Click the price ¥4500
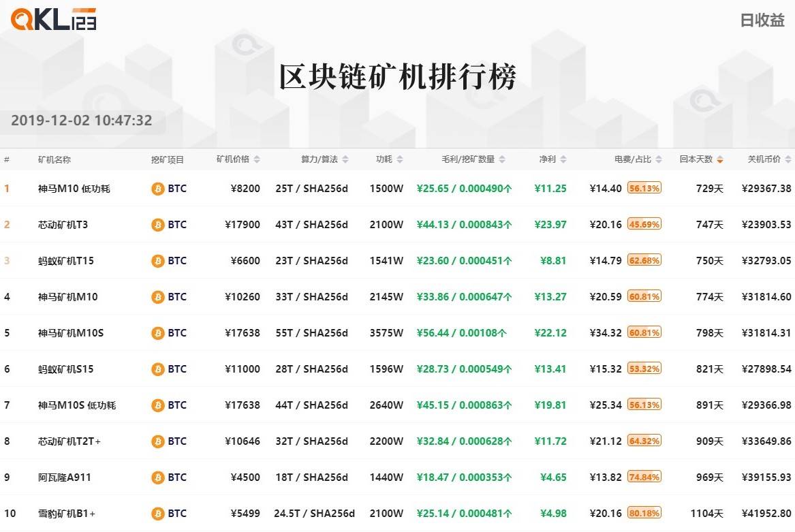The height and width of the screenshot is (532, 795). pyautogui.click(x=245, y=478)
